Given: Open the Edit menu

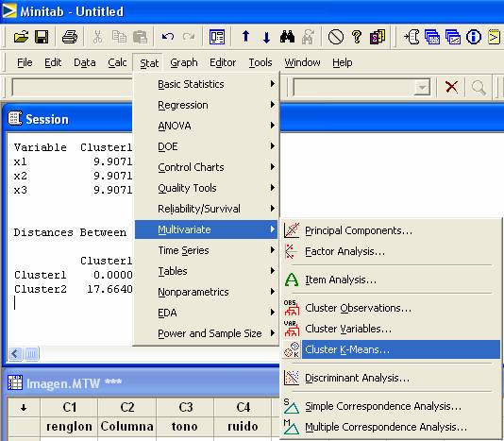Looking at the screenshot, I should click(53, 62).
